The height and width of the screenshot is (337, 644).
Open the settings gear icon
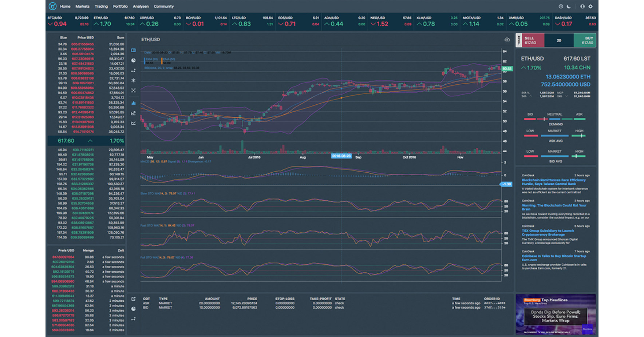(x=590, y=7)
